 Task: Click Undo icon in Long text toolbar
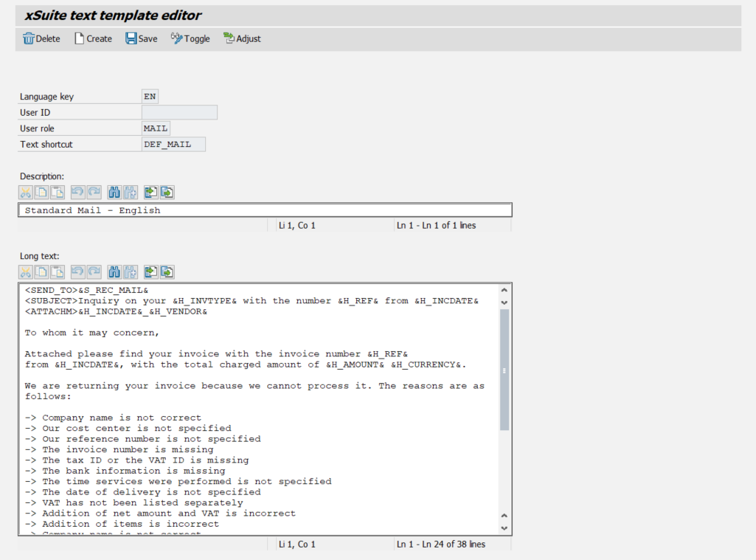pyautogui.click(x=77, y=272)
